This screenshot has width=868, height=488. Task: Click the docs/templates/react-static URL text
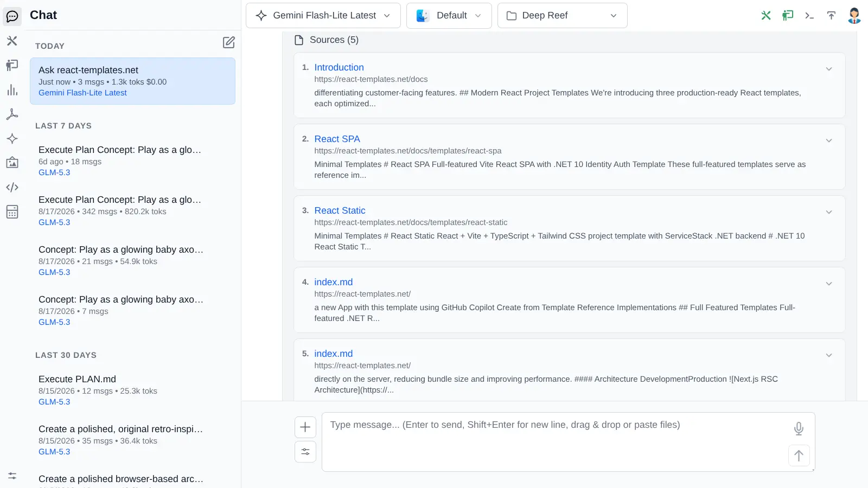pos(411,222)
